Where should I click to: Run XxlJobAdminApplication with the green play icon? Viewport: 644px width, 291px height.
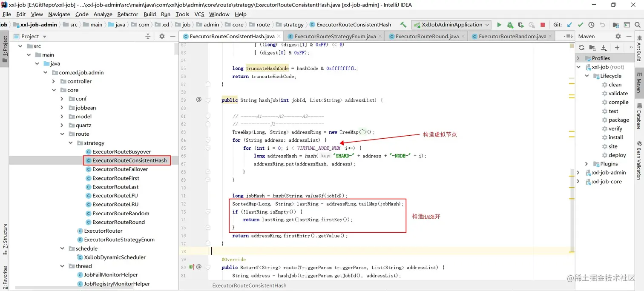(499, 25)
